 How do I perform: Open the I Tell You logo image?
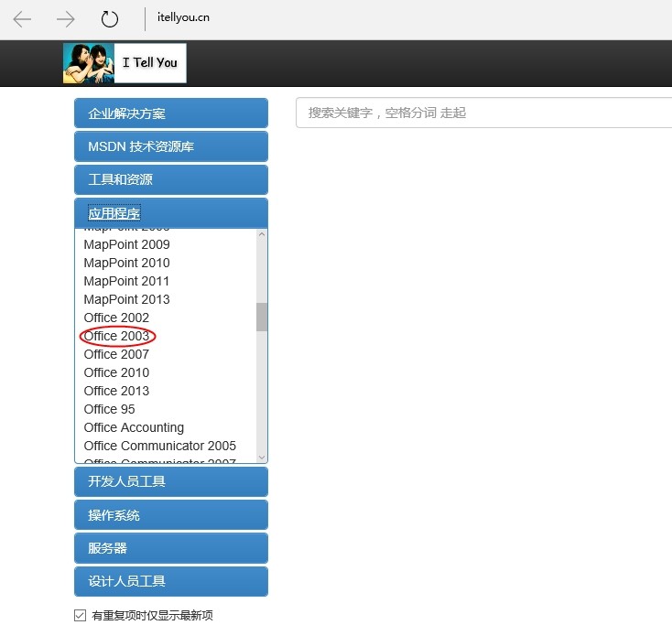[125, 63]
